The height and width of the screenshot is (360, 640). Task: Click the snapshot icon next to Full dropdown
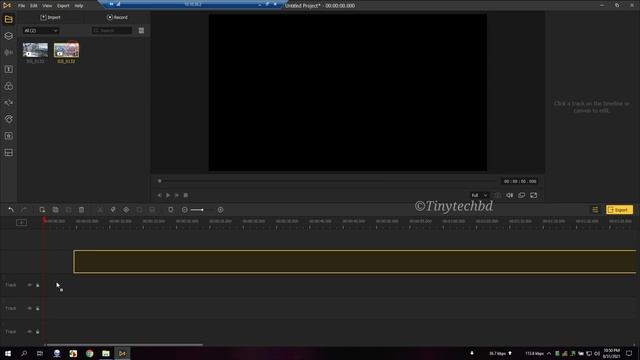point(497,196)
